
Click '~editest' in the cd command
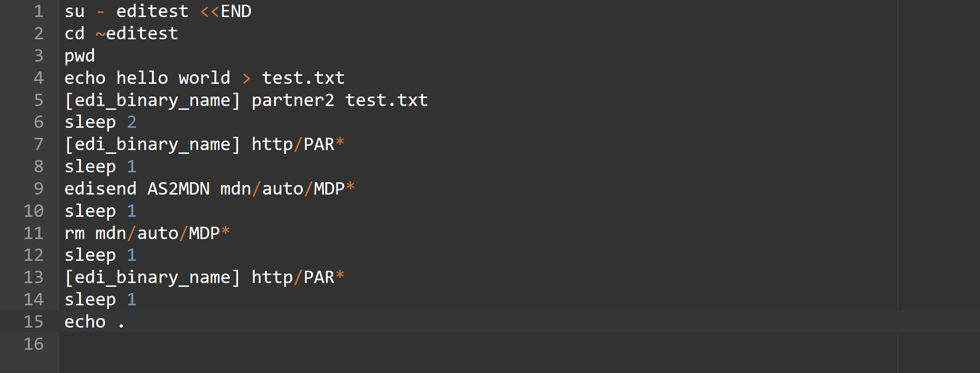137,34
